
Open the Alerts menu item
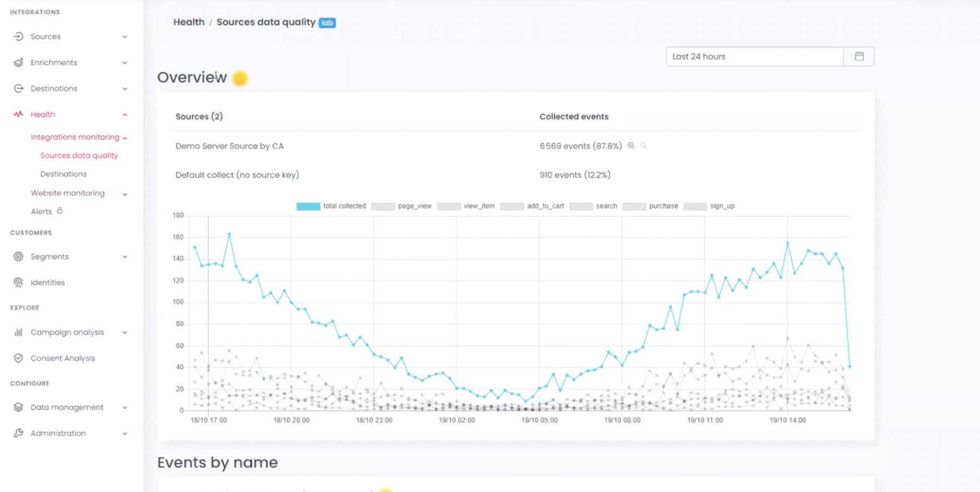pyautogui.click(x=41, y=211)
